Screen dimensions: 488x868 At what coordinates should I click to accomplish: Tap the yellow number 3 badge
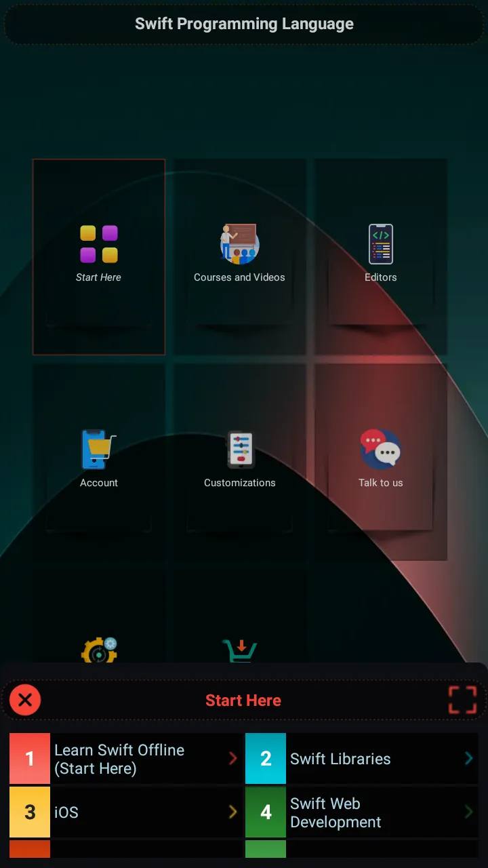[x=30, y=812]
